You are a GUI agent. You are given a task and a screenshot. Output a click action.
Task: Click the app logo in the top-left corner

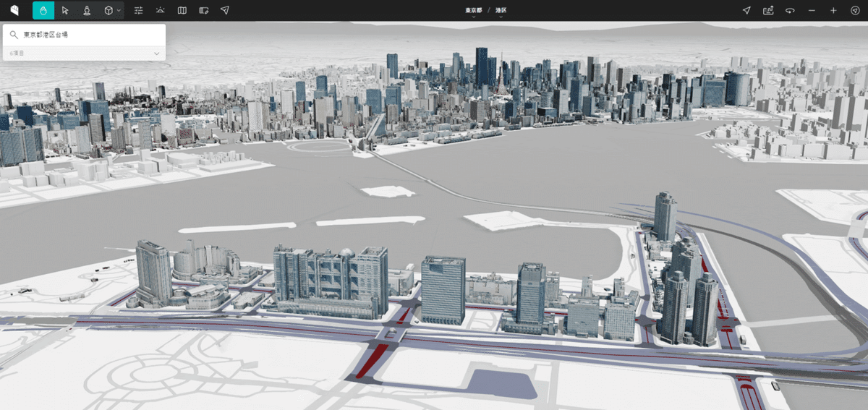pyautogui.click(x=15, y=10)
